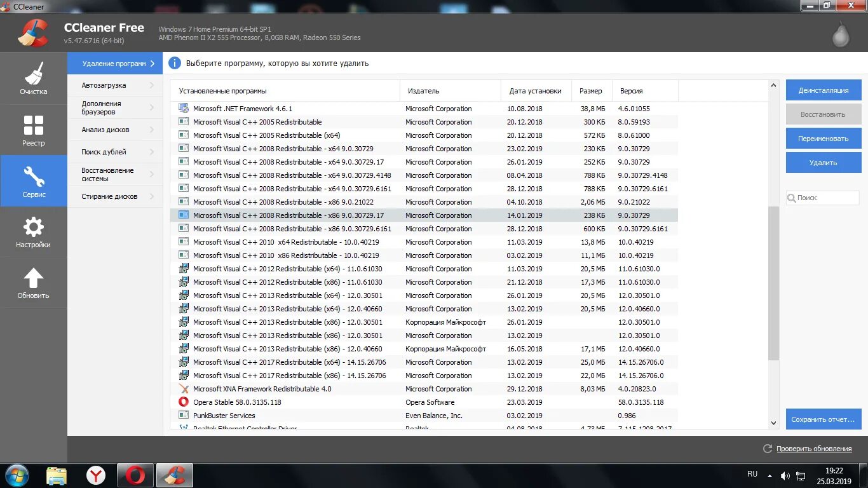Select the Microsoft Visual C++ 2005 Redistributable row
The image size is (868, 488).
click(424, 122)
